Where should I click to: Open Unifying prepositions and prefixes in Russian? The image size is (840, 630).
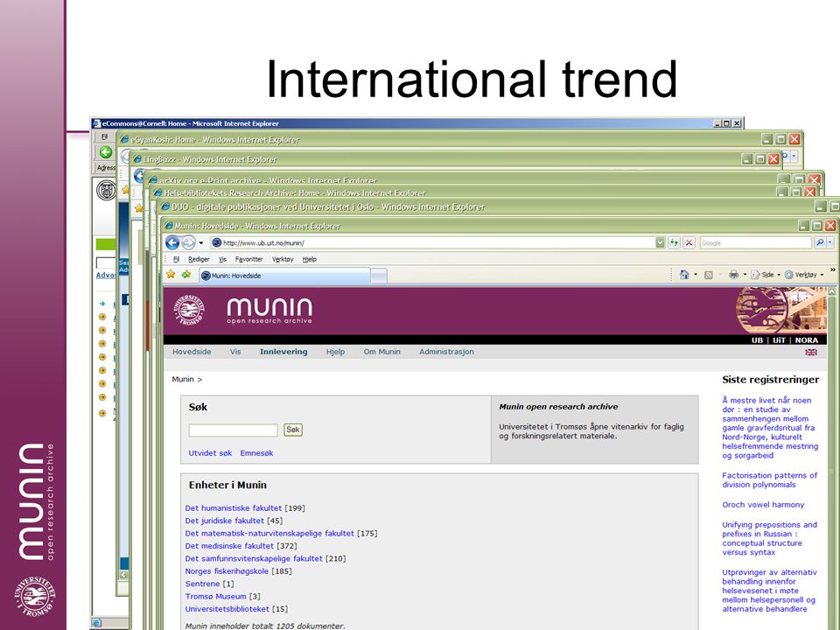coord(769,538)
